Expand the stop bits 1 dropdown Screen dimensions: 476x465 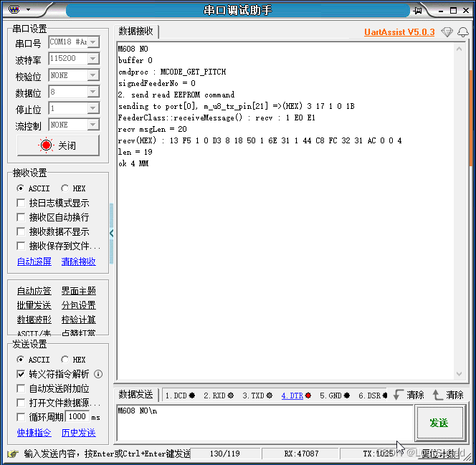93,108
